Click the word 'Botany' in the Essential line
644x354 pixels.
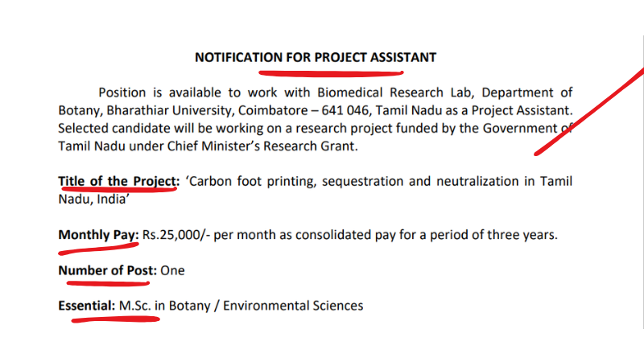click(x=191, y=306)
